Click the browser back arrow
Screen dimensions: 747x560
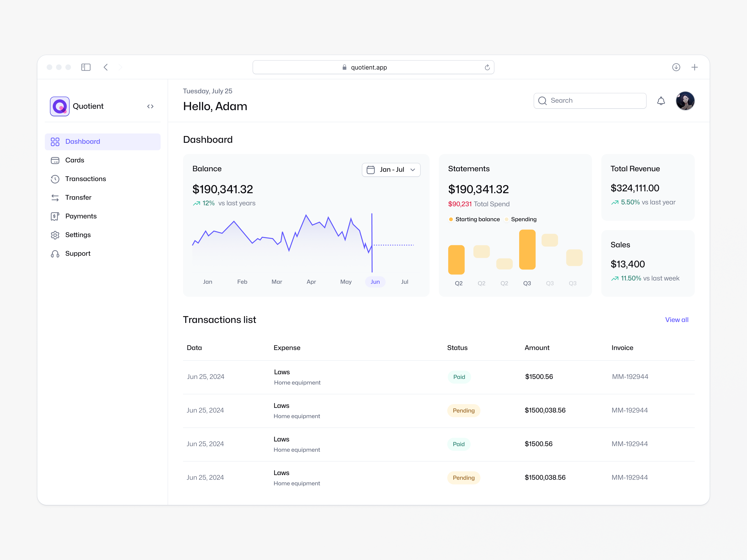(106, 67)
